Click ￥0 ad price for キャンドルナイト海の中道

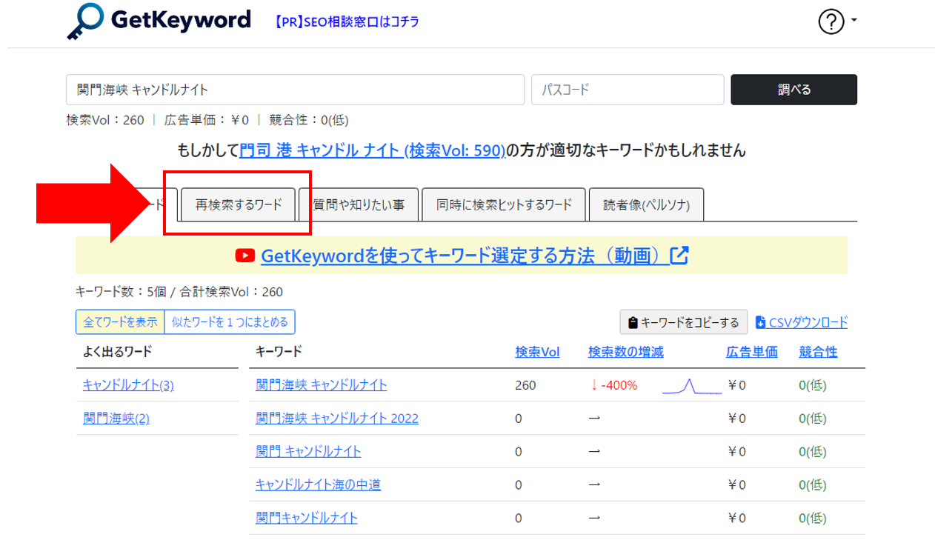tap(737, 485)
